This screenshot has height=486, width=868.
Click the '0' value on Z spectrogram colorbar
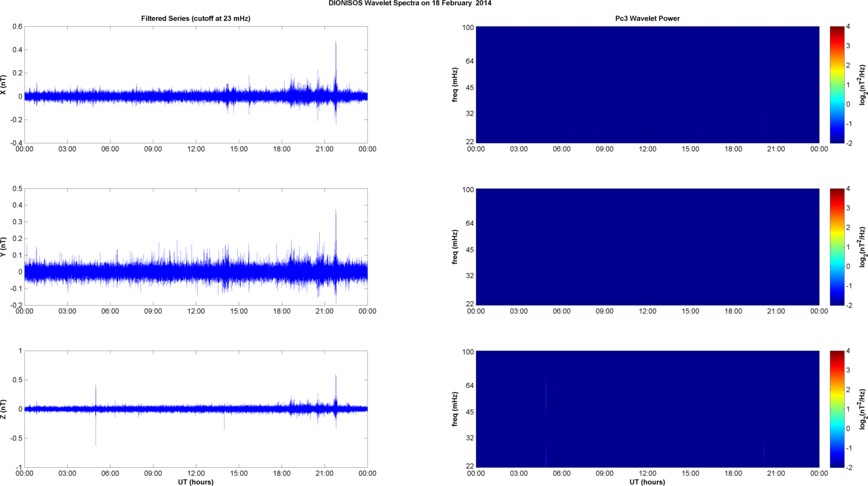pyautogui.click(x=848, y=429)
